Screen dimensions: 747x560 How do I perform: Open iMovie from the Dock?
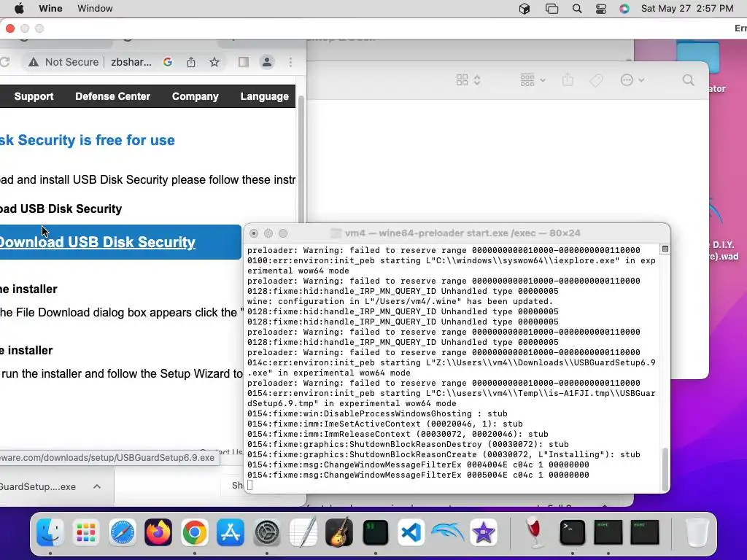pyautogui.click(x=484, y=532)
